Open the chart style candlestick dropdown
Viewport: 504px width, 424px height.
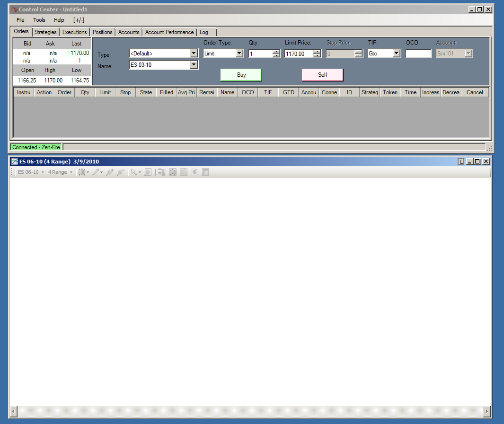click(x=84, y=172)
